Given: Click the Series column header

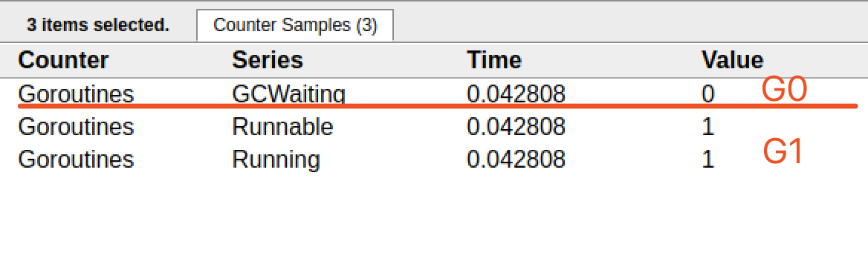Looking at the screenshot, I should click(x=268, y=60).
